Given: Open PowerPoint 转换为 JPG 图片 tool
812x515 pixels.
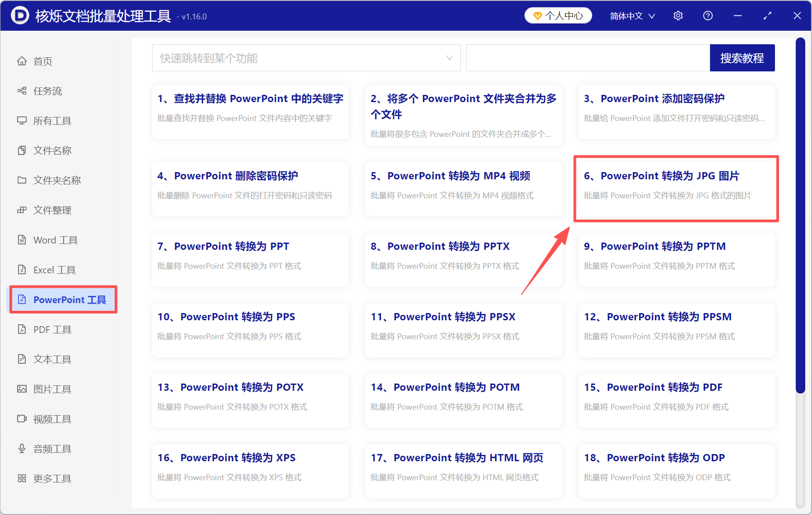Looking at the screenshot, I should pyautogui.click(x=676, y=189).
